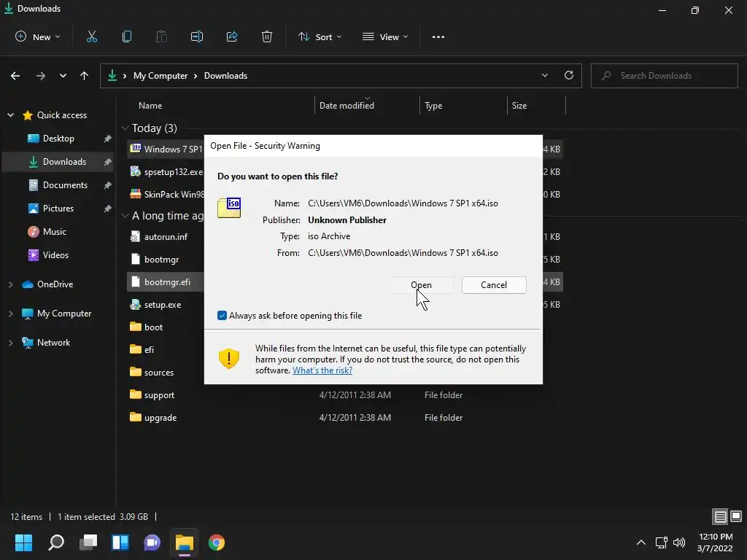Viewport: 747px width, 560px height.
Task: Open Widgets from taskbar
Action: [x=120, y=542]
